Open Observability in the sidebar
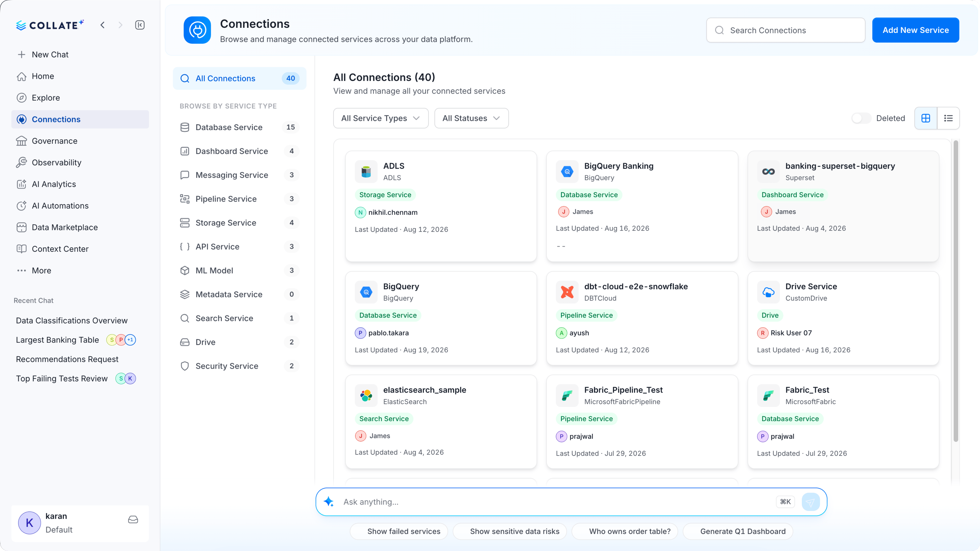Image resolution: width=980 pixels, height=551 pixels. [x=80, y=162]
